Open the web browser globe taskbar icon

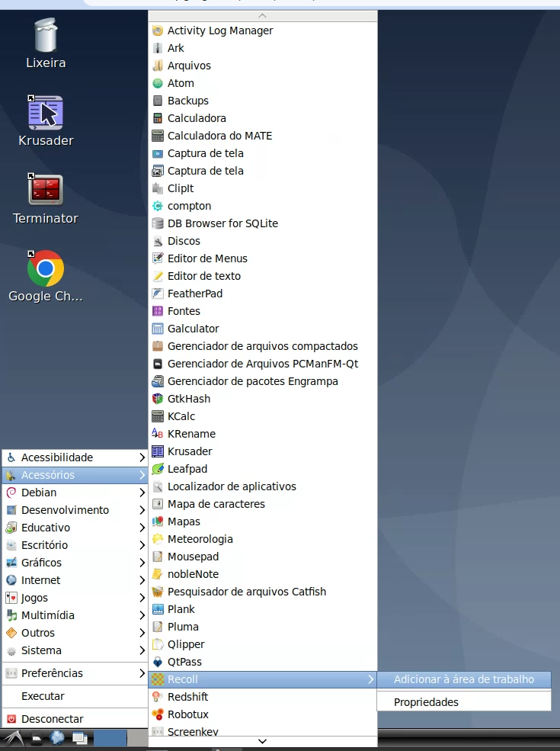pyautogui.click(x=57, y=738)
